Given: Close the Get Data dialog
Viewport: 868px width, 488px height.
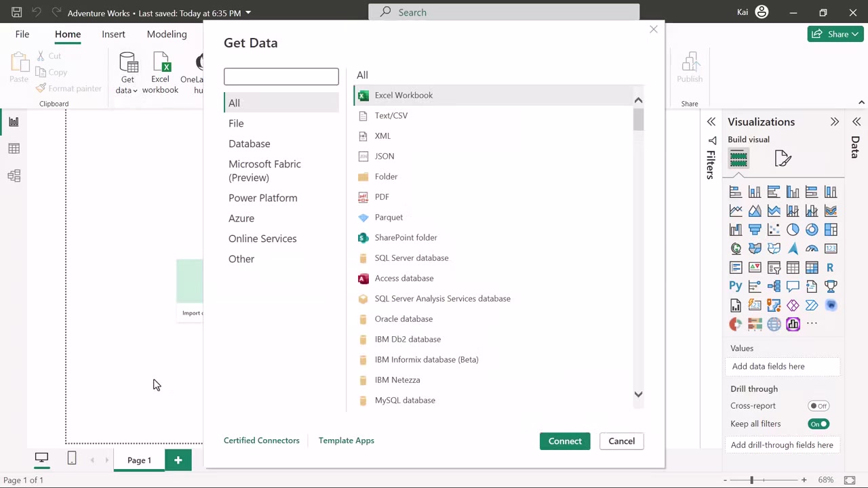Looking at the screenshot, I should [654, 29].
